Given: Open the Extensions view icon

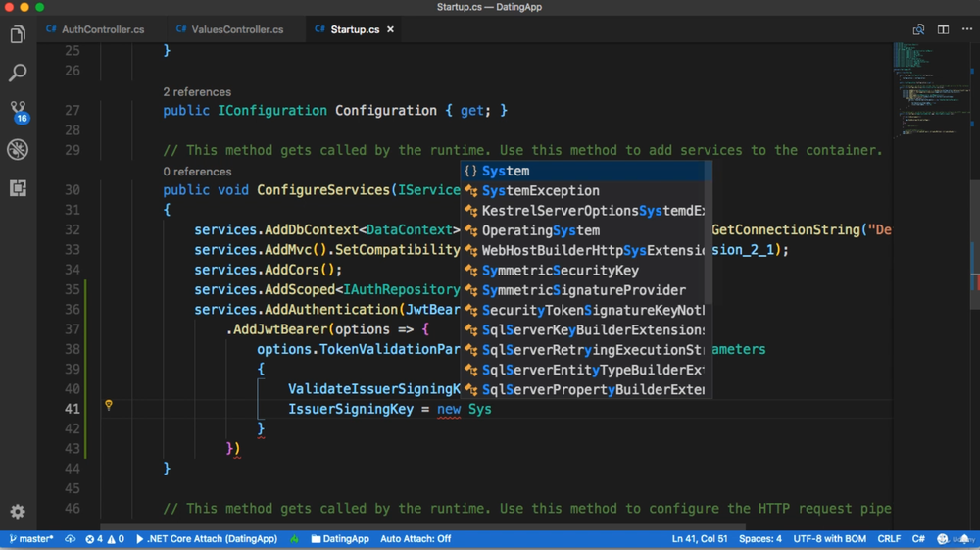Looking at the screenshot, I should (x=18, y=188).
